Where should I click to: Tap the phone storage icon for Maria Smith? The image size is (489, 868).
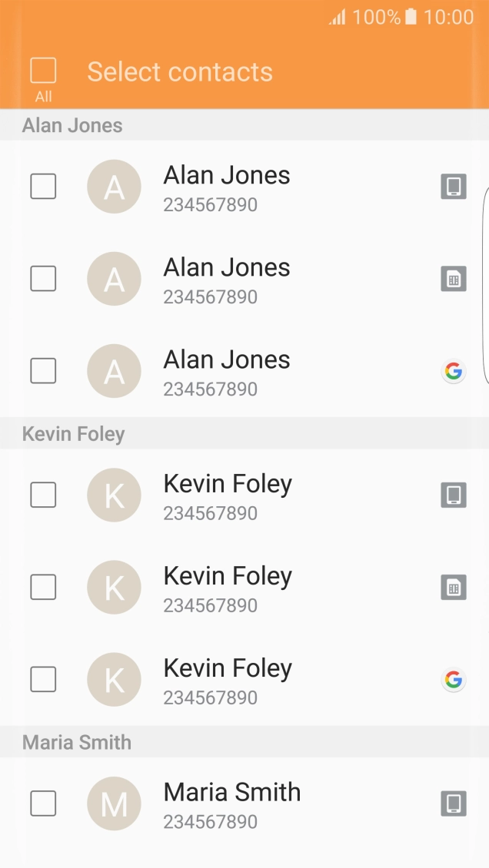(454, 804)
